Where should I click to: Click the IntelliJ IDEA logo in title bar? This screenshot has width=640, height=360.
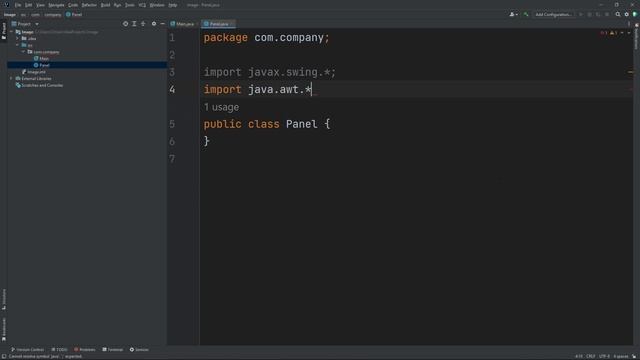pos(7,5)
